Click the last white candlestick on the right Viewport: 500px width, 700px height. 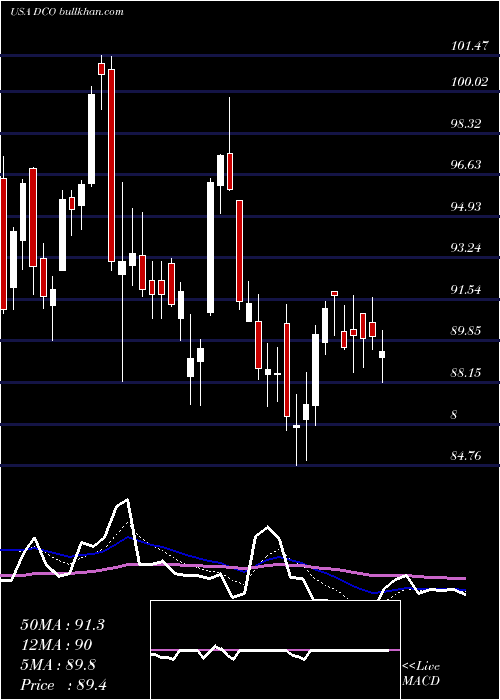click(382, 354)
